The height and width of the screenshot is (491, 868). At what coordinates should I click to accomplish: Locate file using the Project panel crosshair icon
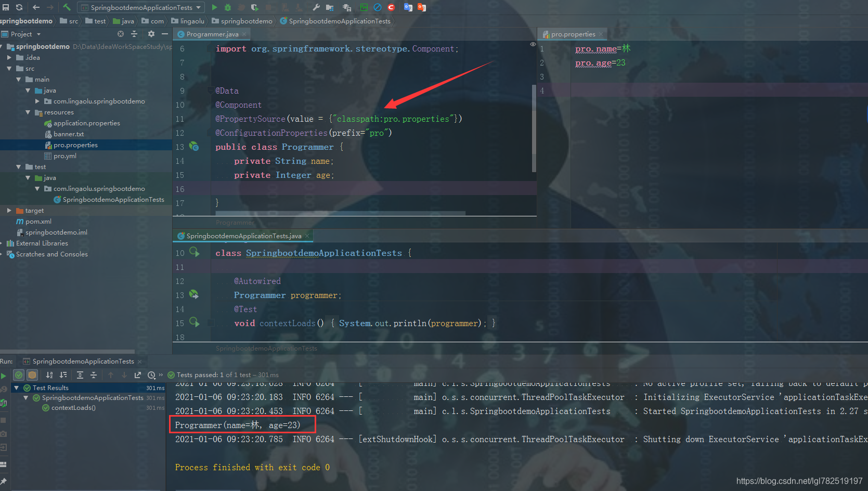coord(121,34)
